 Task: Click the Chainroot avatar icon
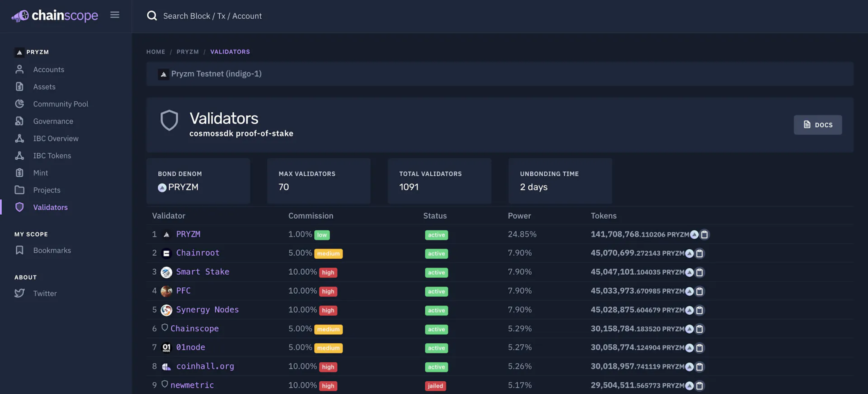(166, 253)
